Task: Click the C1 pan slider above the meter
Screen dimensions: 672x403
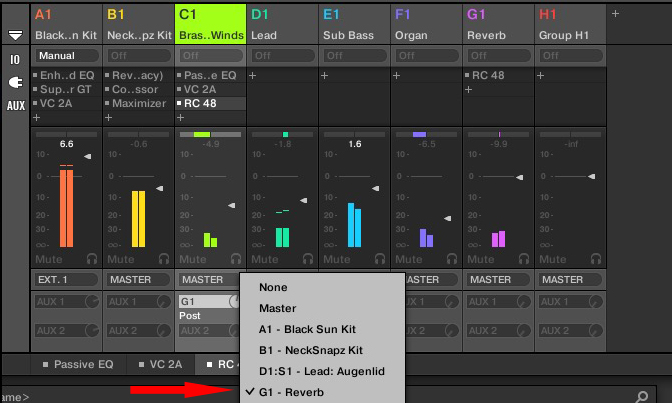Action: [210, 135]
